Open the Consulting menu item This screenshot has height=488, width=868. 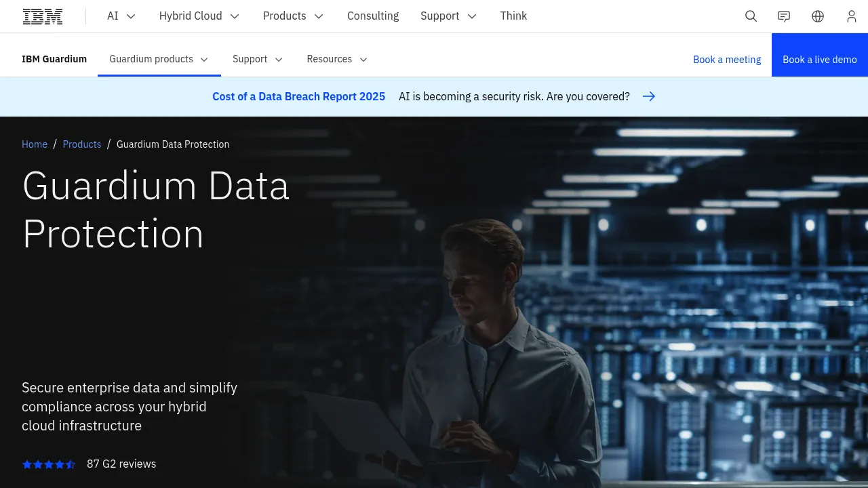coord(373,16)
